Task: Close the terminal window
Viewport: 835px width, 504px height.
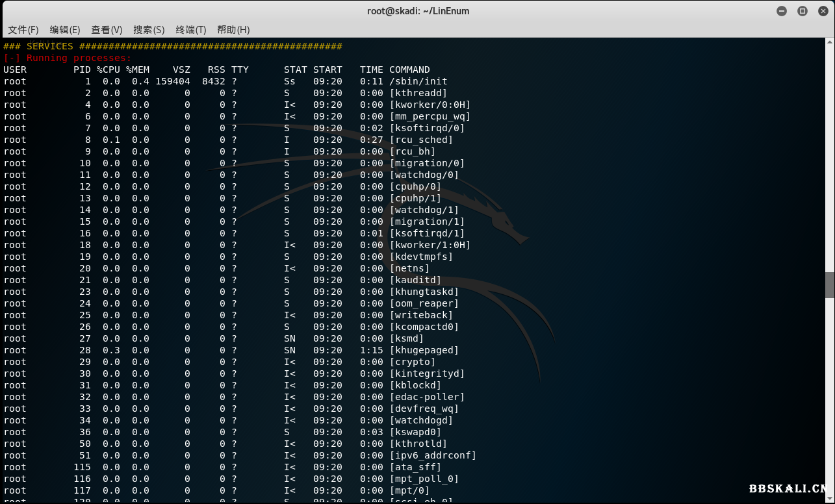Action: (x=823, y=11)
